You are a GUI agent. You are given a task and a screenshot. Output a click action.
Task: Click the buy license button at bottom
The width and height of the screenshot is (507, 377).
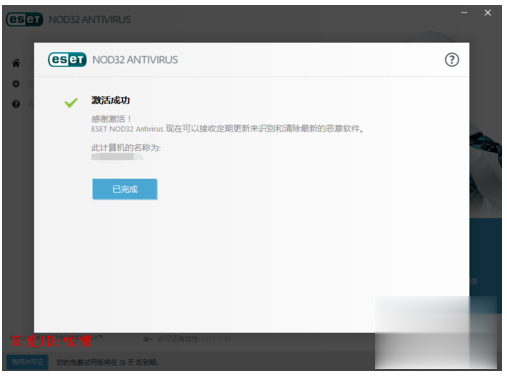[27, 362]
